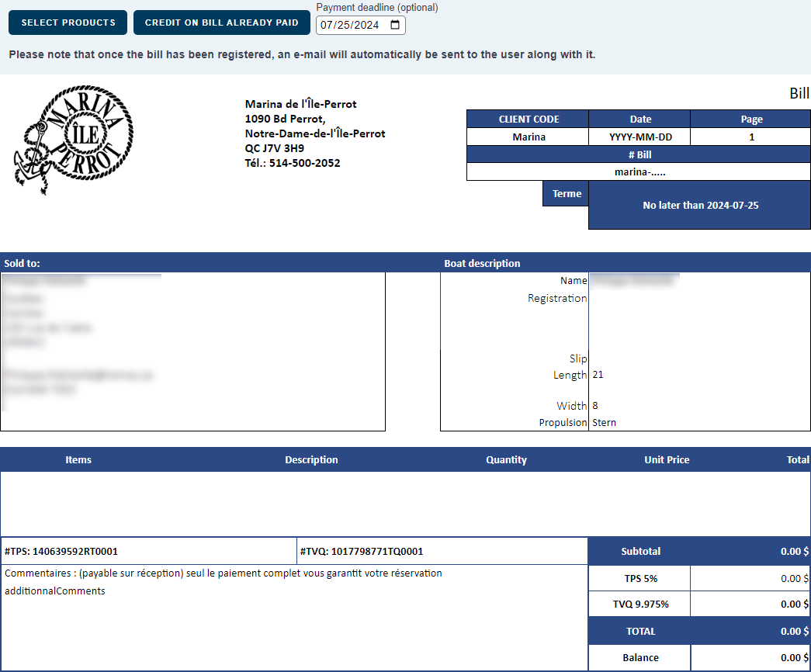
Task: Click the Description column header
Action: tap(311, 460)
